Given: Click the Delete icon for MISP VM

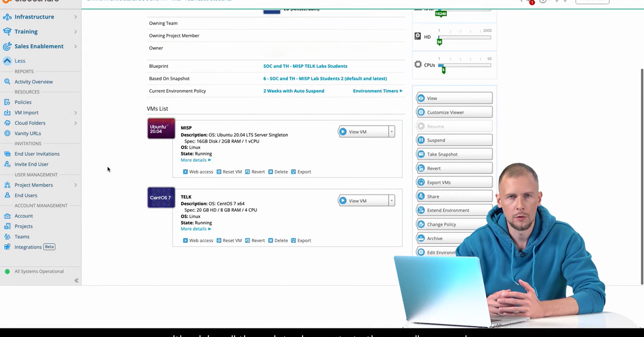Looking at the screenshot, I should coord(271,172).
